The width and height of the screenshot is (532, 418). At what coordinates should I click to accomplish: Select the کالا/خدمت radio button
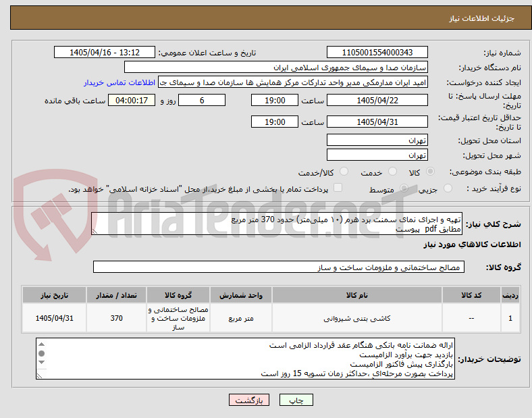344,172
